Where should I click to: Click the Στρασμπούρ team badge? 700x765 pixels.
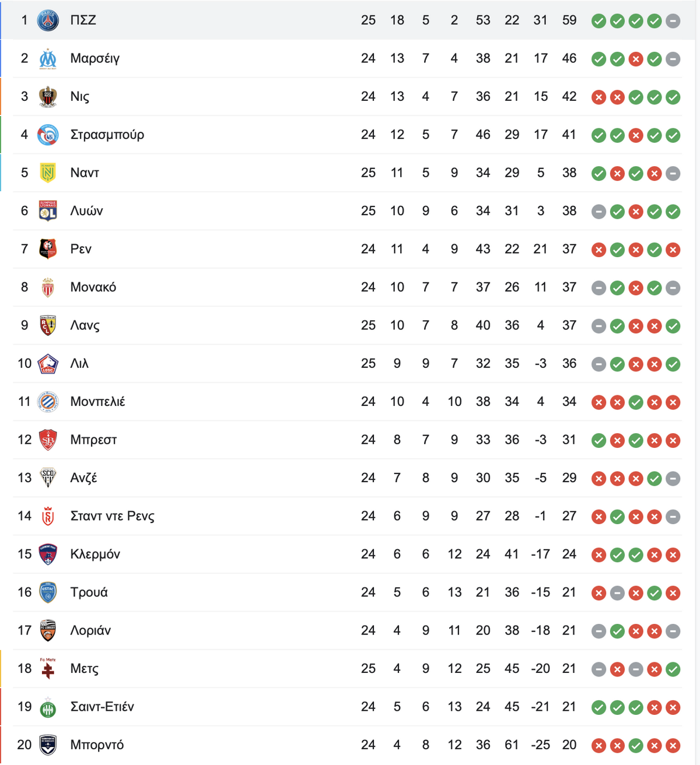(x=48, y=135)
